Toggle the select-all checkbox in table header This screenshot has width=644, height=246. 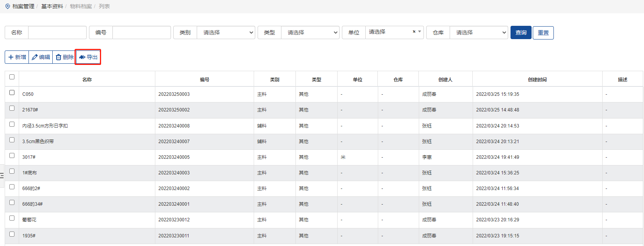(12, 77)
